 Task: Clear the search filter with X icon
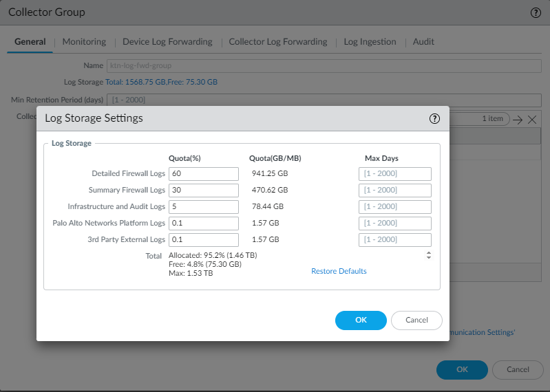coord(532,119)
